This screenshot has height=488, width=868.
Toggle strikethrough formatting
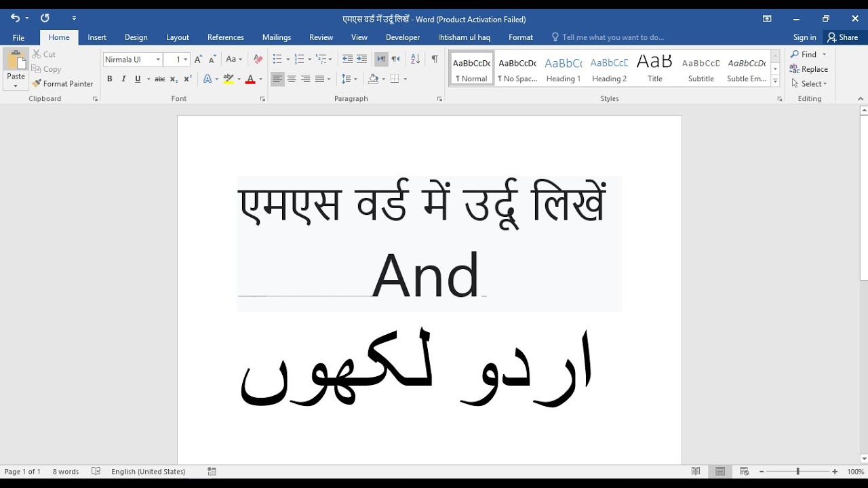click(x=160, y=79)
